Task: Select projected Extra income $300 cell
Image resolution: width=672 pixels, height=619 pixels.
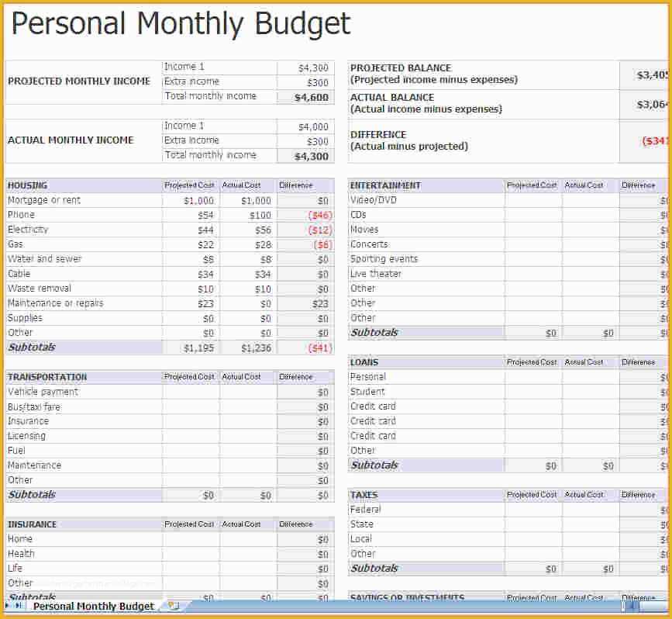Action: (306, 82)
